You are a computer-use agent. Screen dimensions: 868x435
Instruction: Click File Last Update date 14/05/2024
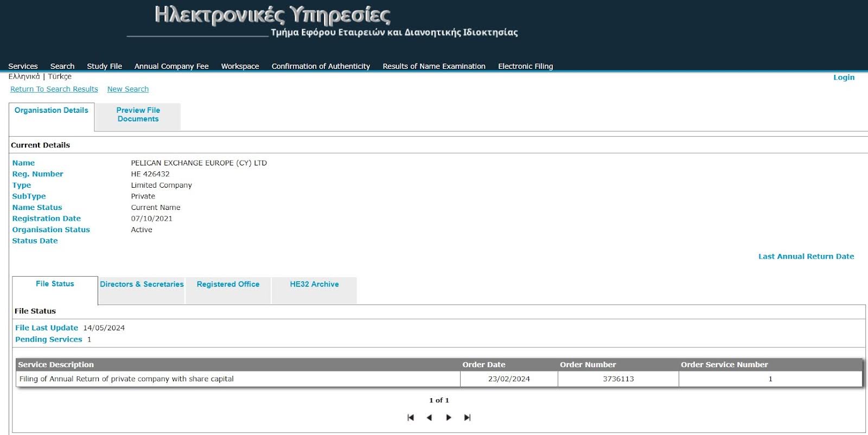pyautogui.click(x=104, y=328)
